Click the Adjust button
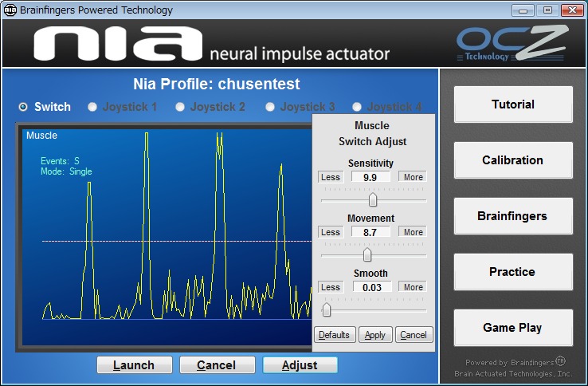 tap(300, 365)
